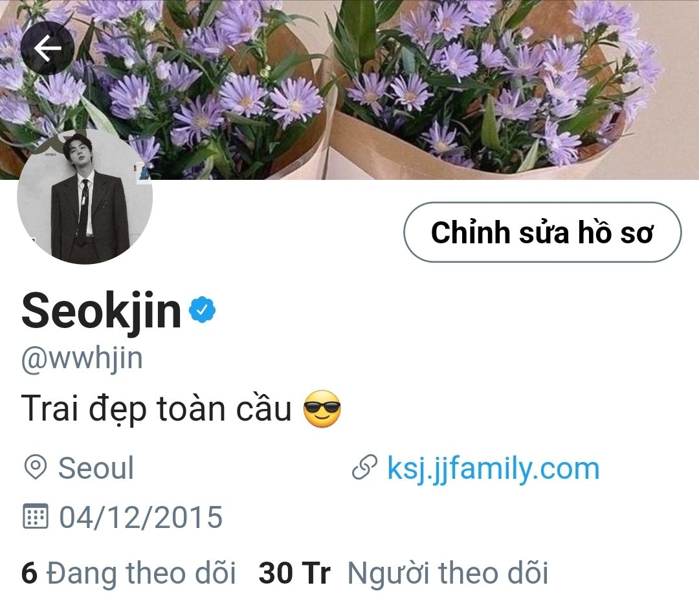The width and height of the screenshot is (699, 616).
Task: Open the 6 Đang theo dõi list
Action: click(x=128, y=573)
